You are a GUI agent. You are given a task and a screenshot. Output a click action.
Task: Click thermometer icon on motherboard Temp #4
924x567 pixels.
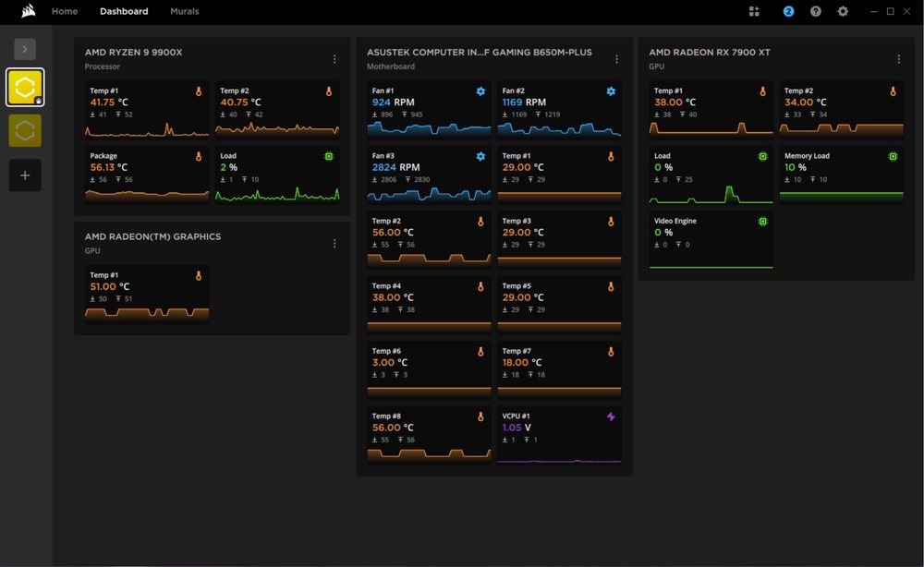tap(480, 286)
